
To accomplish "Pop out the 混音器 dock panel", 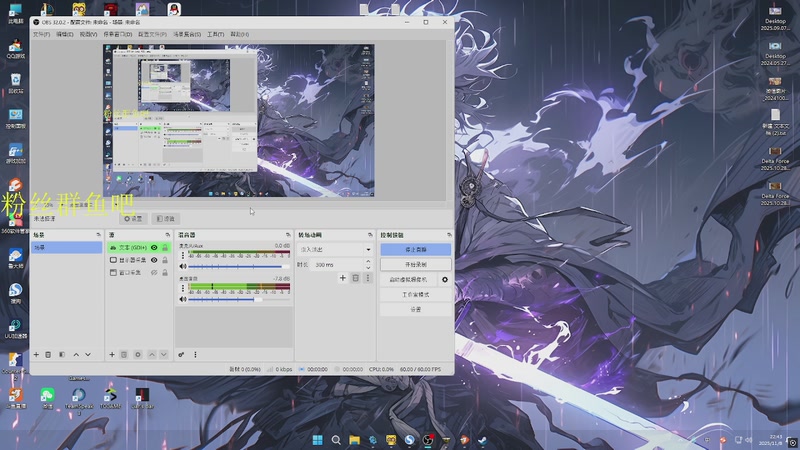I will [288, 235].
